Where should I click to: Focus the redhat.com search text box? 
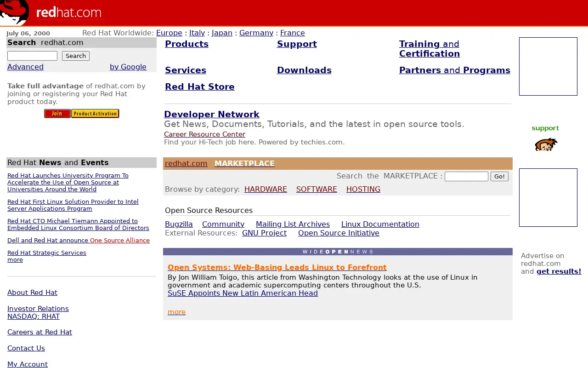click(x=32, y=56)
